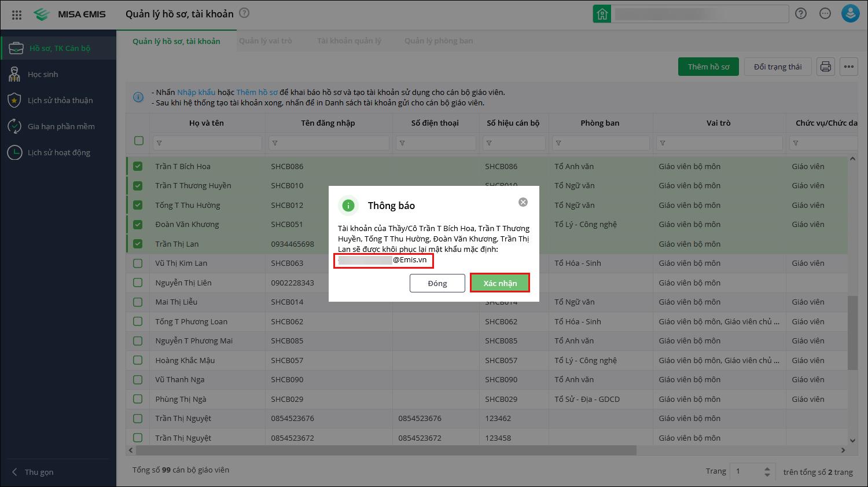Open Gia hạn phần mềm sidebar item

pos(58,126)
